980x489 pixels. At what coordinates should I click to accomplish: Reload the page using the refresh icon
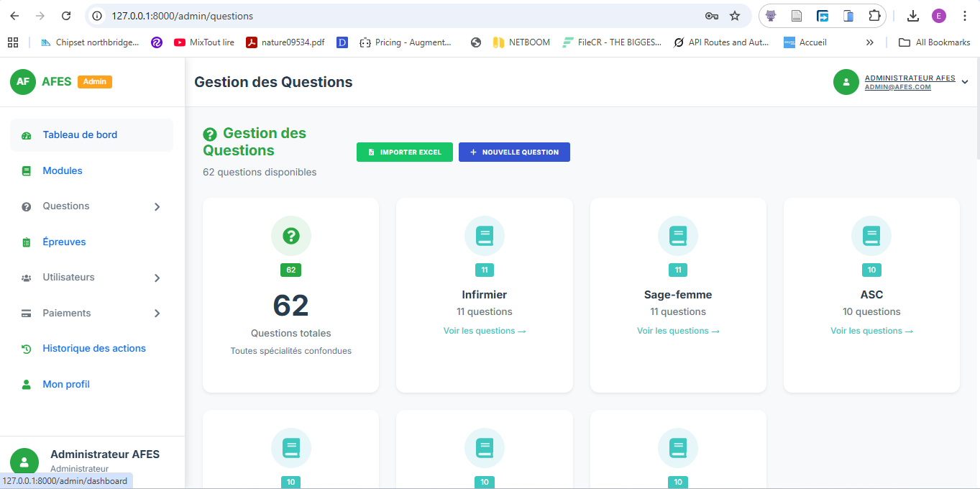coord(66,16)
